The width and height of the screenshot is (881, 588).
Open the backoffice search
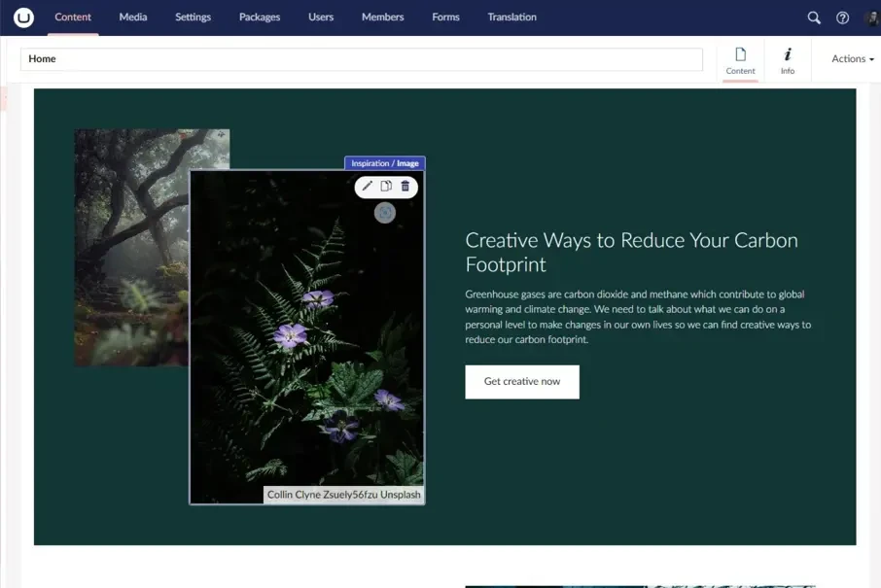coord(814,17)
